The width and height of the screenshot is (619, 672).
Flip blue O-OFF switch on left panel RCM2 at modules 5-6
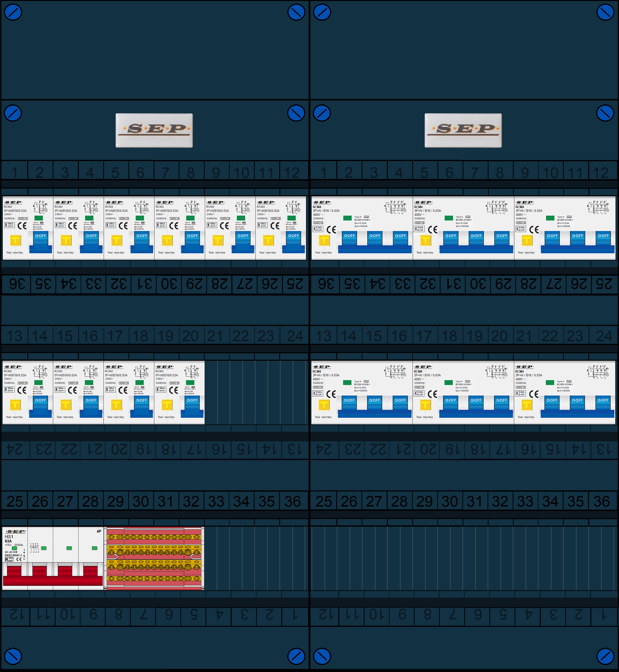142,242
